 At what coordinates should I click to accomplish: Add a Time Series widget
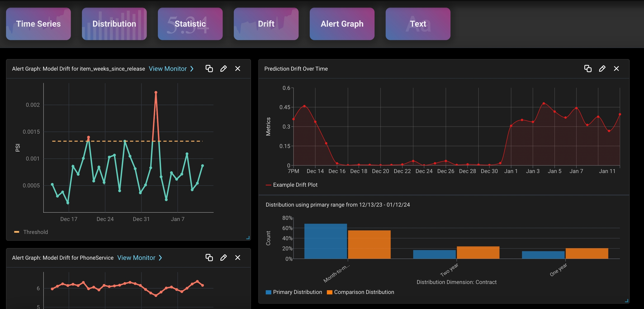tap(38, 24)
